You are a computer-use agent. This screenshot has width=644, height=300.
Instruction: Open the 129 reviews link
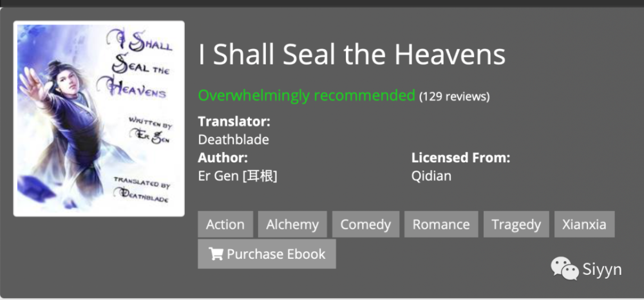coord(454,97)
